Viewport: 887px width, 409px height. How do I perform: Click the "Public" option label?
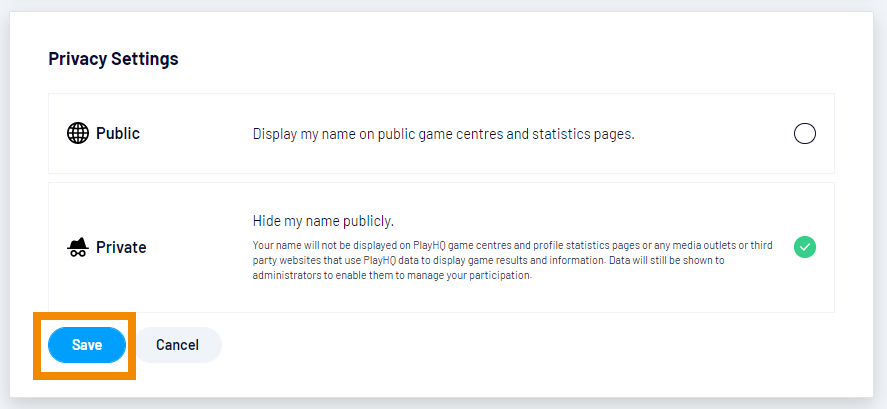click(x=118, y=134)
